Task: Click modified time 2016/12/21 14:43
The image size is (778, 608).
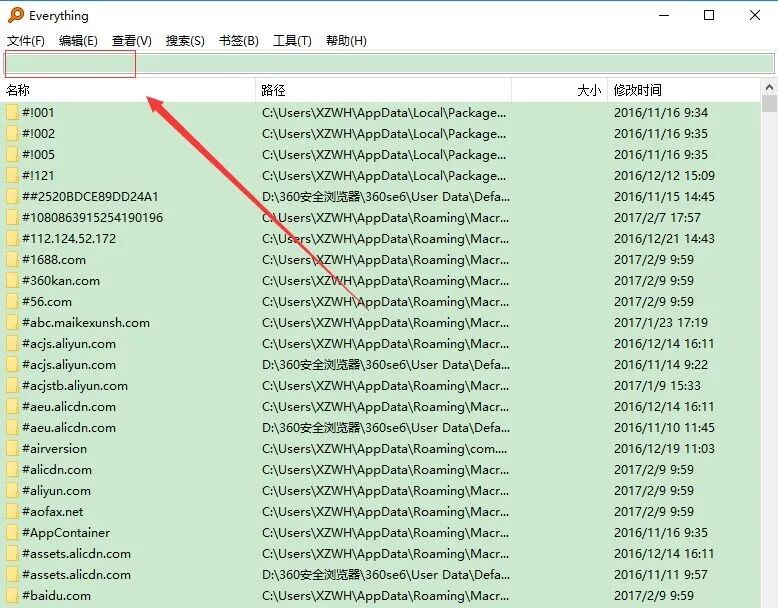Action: tap(664, 239)
